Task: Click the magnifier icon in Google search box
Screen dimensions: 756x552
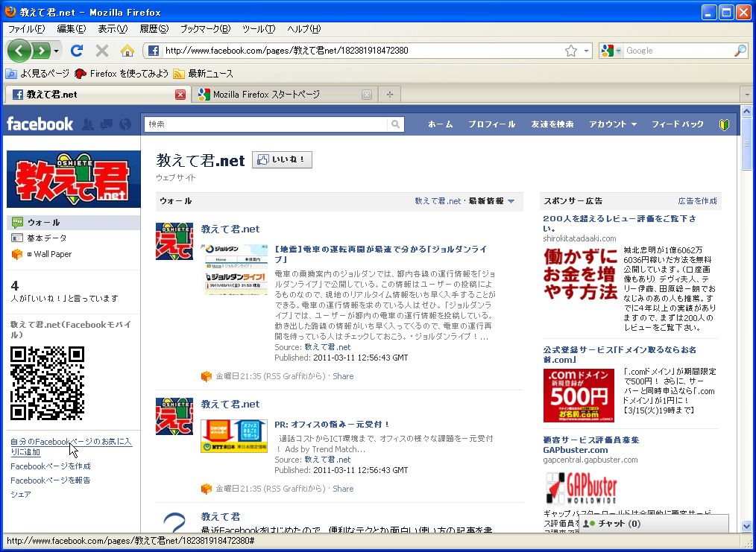Action: (740, 51)
